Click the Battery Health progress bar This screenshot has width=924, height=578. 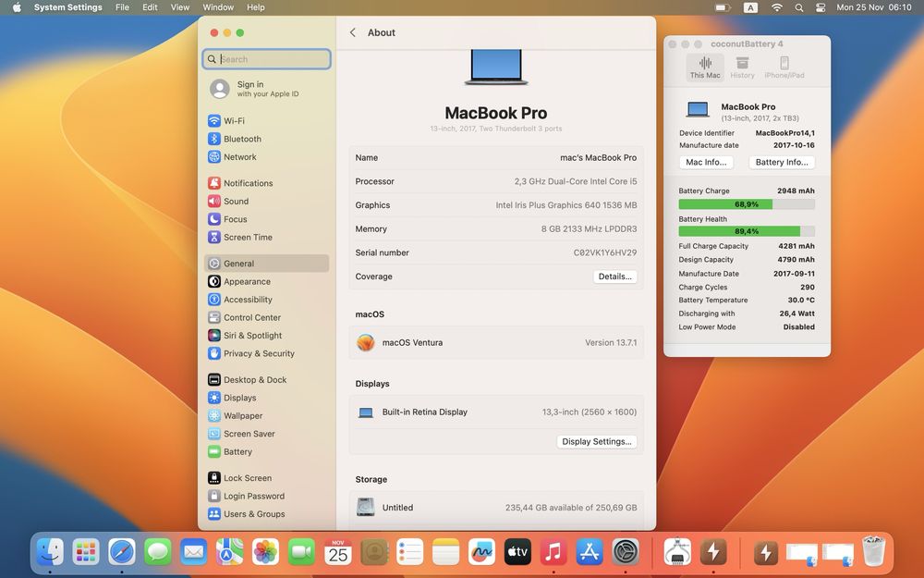(747, 231)
